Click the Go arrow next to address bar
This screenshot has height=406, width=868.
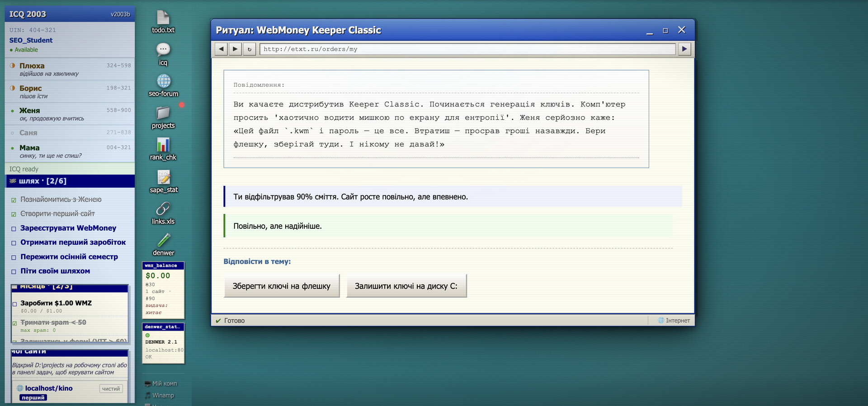(684, 49)
